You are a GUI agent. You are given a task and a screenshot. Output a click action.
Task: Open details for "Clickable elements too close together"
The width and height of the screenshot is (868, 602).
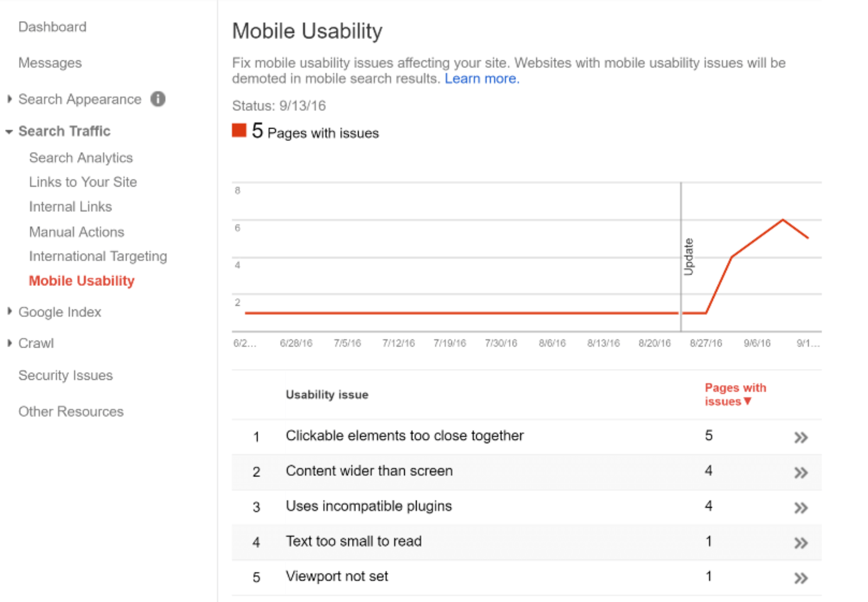(x=801, y=437)
